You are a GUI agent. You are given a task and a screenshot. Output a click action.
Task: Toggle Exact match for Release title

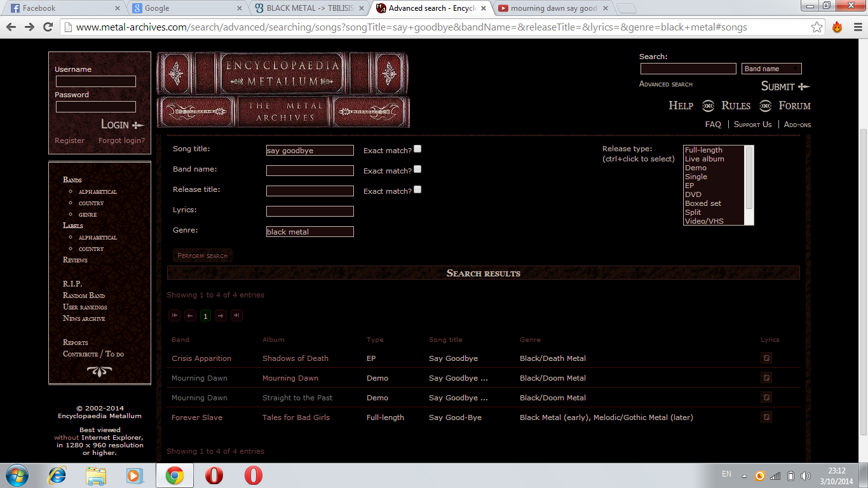(417, 190)
